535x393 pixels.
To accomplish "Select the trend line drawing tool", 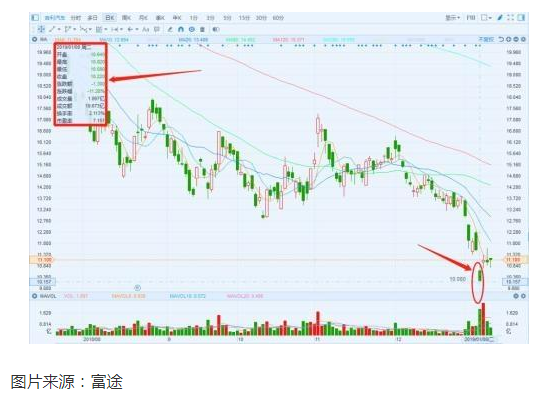I will [x=52, y=29].
